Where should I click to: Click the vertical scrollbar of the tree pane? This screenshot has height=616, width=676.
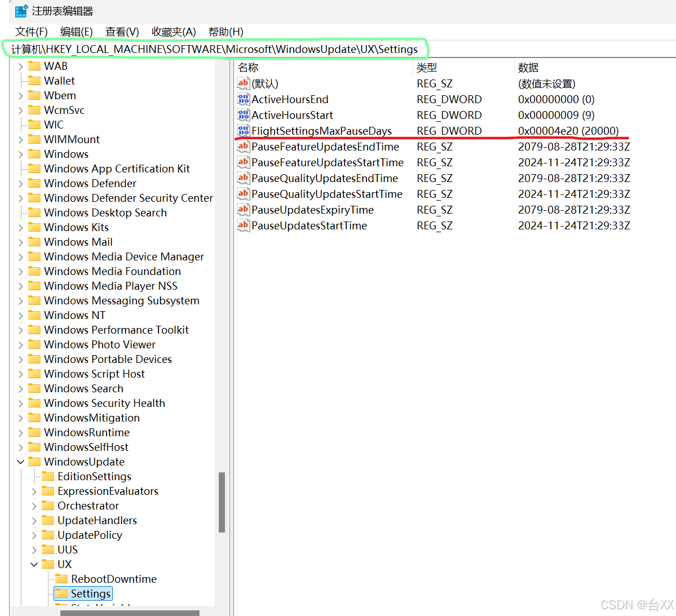pyautogui.click(x=222, y=502)
